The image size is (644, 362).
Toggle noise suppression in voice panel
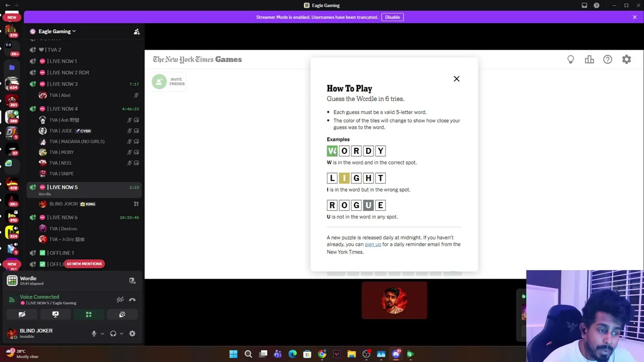click(x=120, y=300)
